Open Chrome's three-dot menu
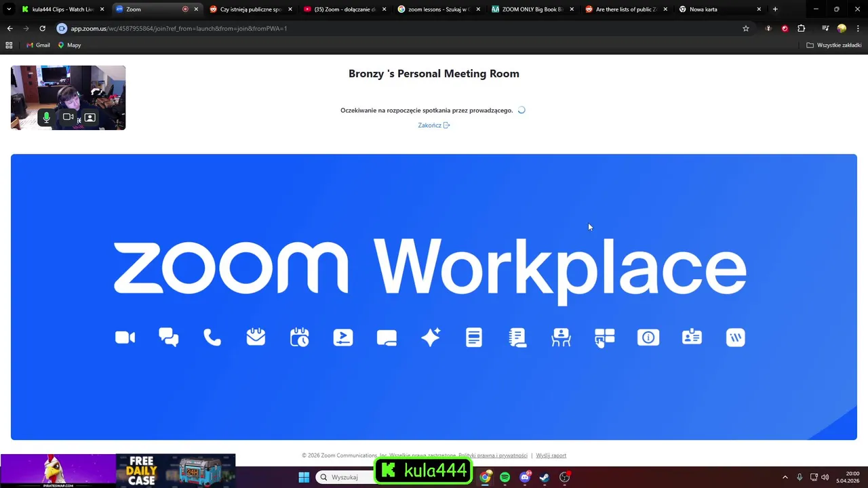 pyautogui.click(x=858, y=28)
